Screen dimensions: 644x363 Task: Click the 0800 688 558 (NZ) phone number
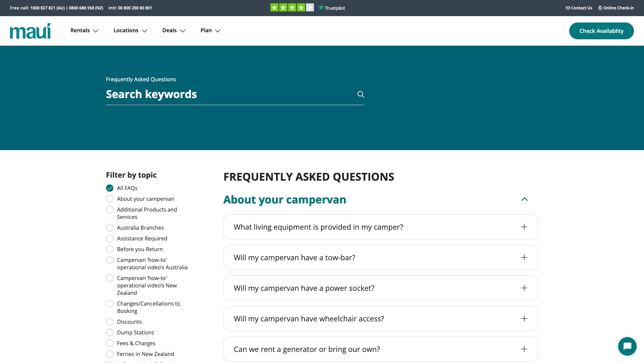(86, 8)
